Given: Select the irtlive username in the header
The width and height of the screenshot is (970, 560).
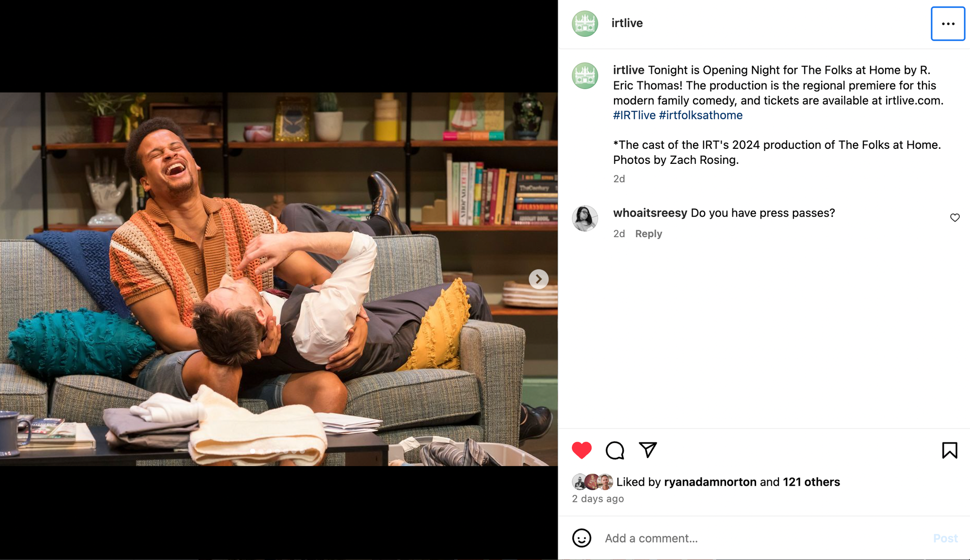Looking at the screenshot, I should coord(627,23).
